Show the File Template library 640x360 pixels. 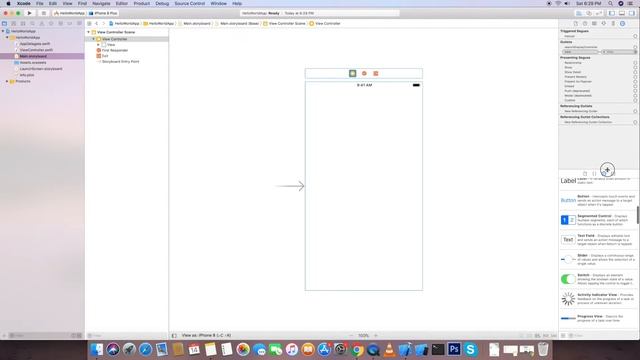pos(585,174)
